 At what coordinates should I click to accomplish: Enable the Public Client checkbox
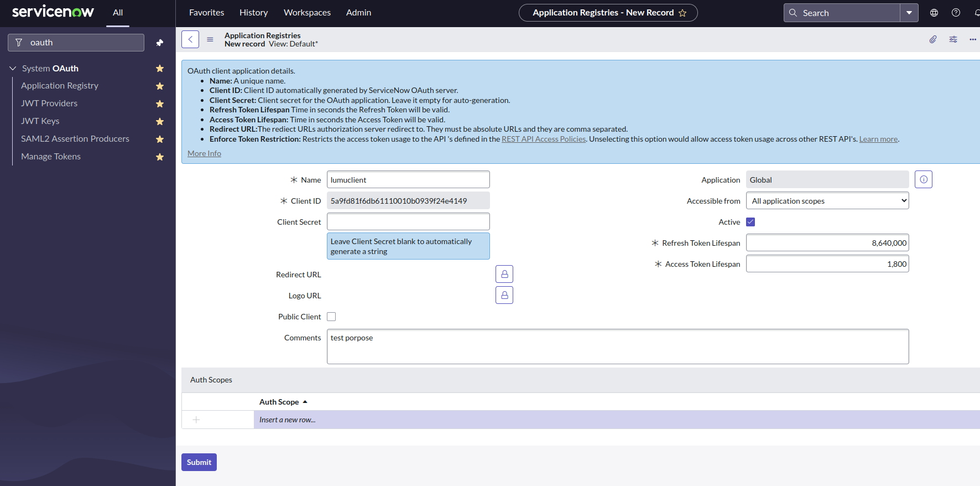point(331,317)
